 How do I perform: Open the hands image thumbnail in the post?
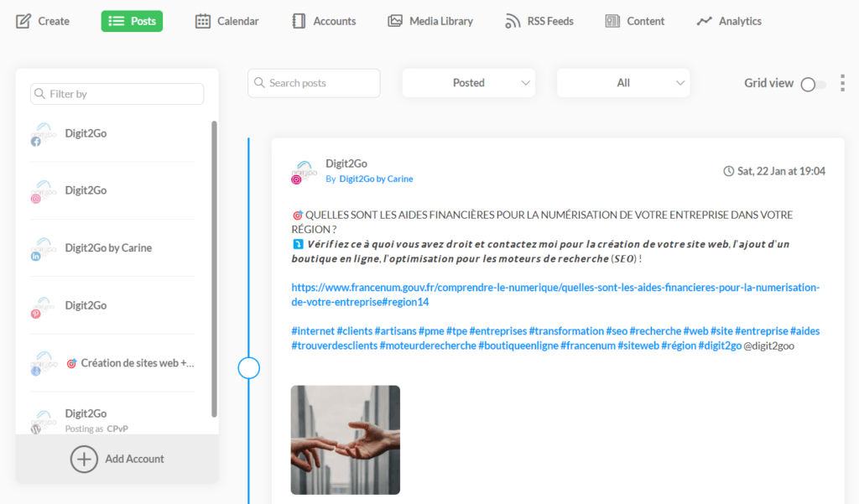pyautogui.click(x=345, y=439)
